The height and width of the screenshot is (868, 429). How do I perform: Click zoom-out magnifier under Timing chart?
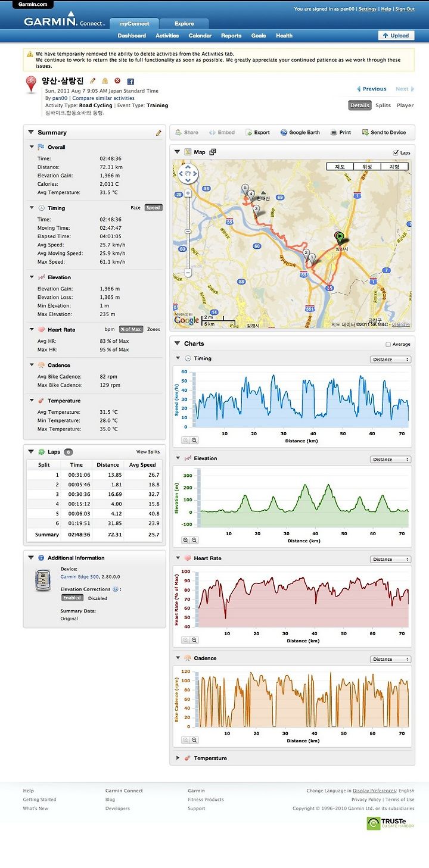pyautogui.click(x=194, y=441)
